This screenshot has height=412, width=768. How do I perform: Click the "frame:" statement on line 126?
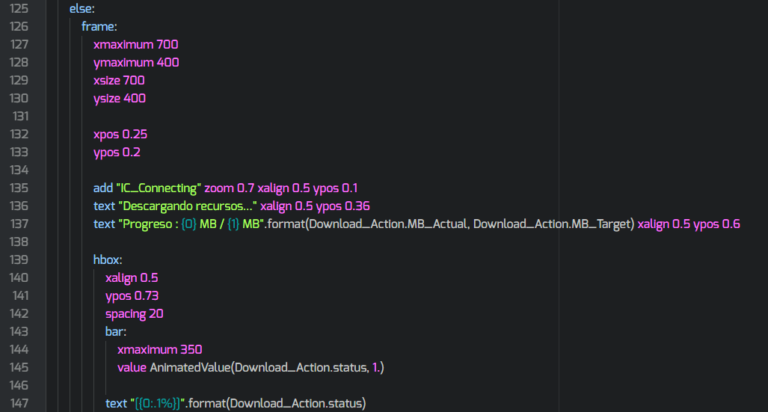(x=100, y=27)
